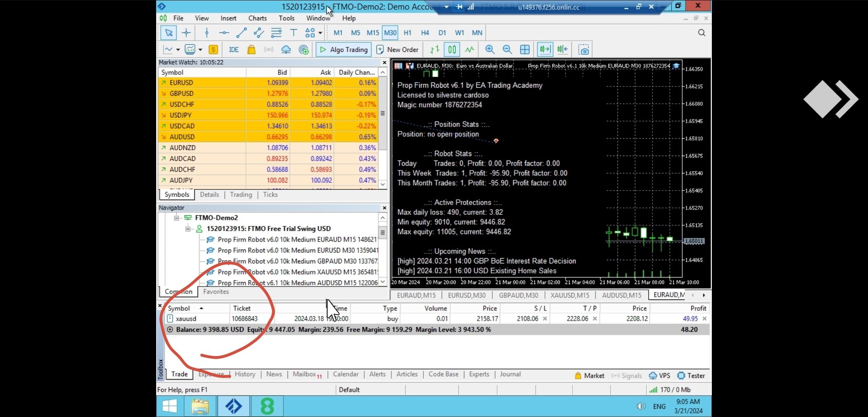Image resolution: width=868 pixels, height=417 pixels.
Task: Select the equidistant channel tool
Action: pos(259,33)
